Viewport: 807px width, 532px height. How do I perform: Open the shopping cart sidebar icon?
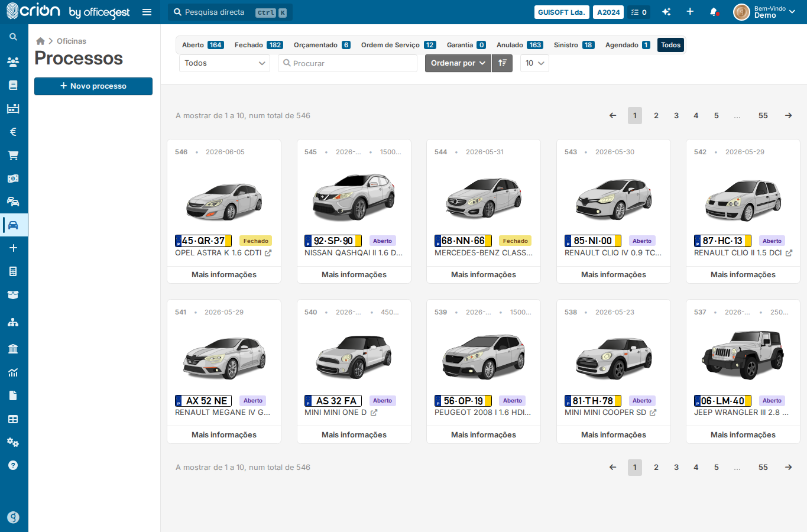click(x=13, y=155)
